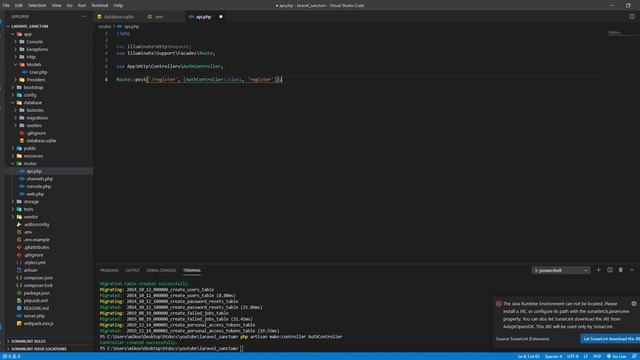Maximize the terminal panel with the chevron
This screenshot has width=640, height=360.
632,270
